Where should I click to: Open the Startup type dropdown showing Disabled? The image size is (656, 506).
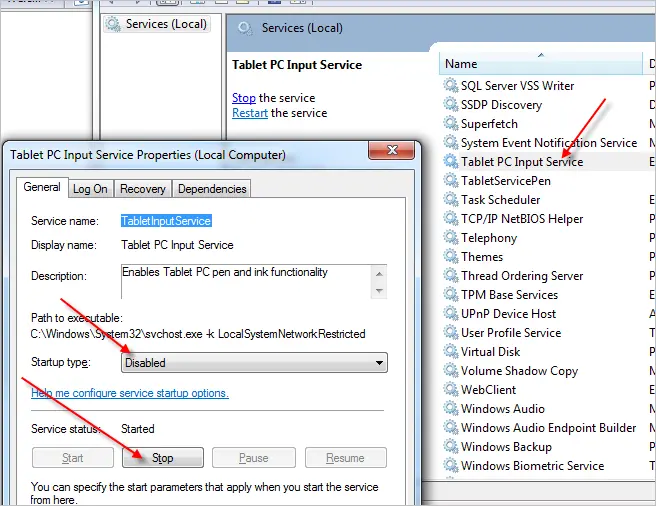[254, 362]
